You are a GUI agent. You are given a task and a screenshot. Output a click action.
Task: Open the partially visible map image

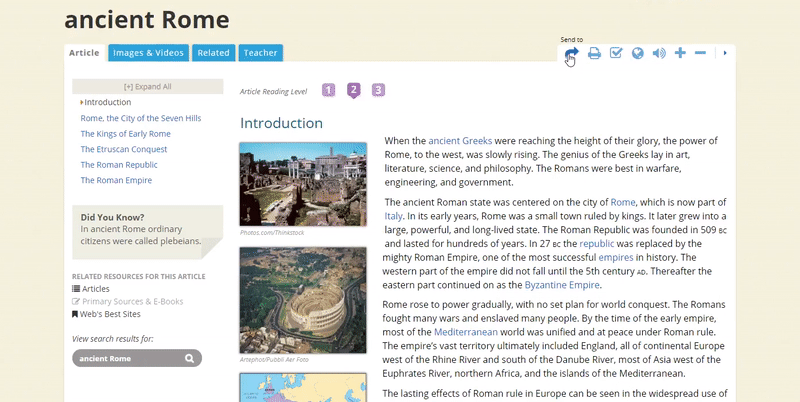point(303,387)
